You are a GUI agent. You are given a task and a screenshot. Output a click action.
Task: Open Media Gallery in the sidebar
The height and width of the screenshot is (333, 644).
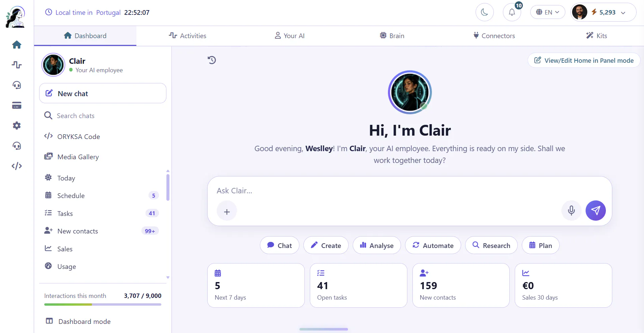[x=103, y=157]
